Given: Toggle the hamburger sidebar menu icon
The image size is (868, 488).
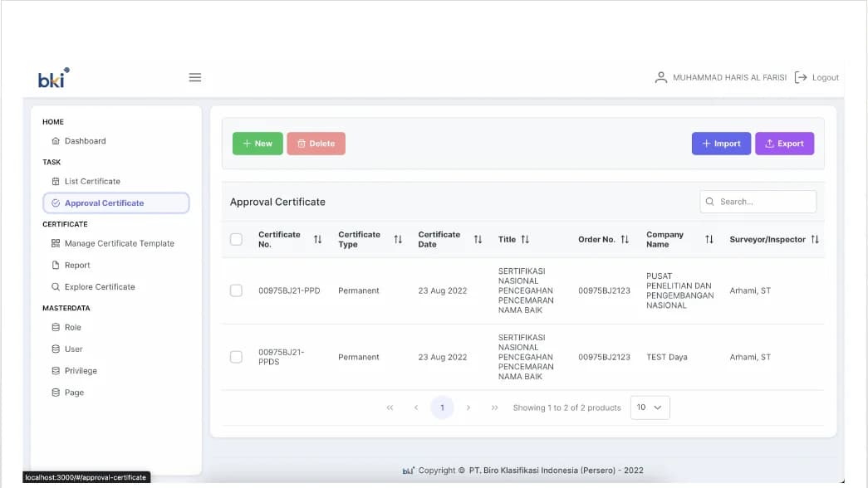Looking at the screenshot, I should (x=195, y=77).
